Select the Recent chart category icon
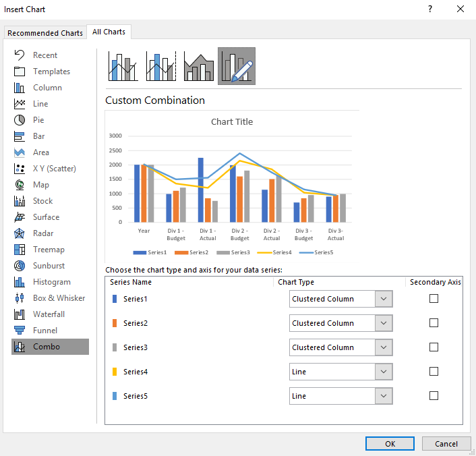Image resolution: width=476 pixels, height=456 pixels. [20, 55]
